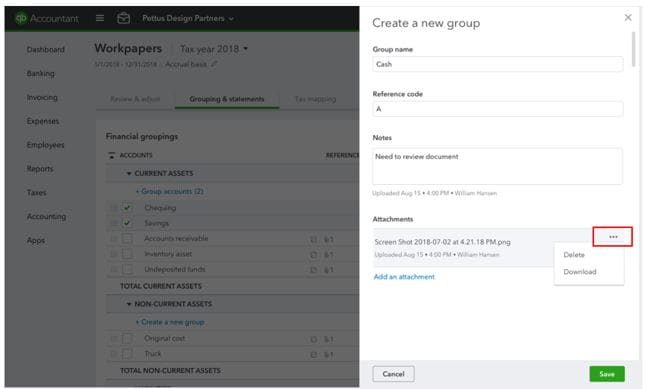Click the note icon in Truck row

(314, 354)
